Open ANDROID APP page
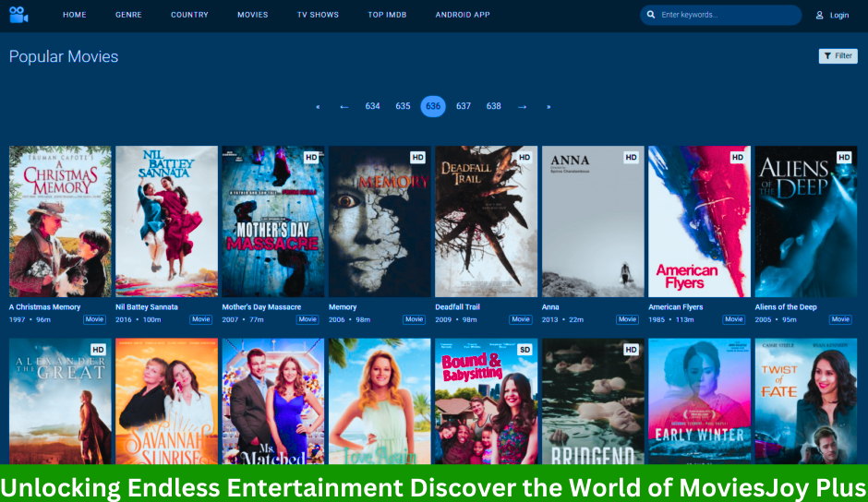 pyautogui.click(x=463, y=15)
